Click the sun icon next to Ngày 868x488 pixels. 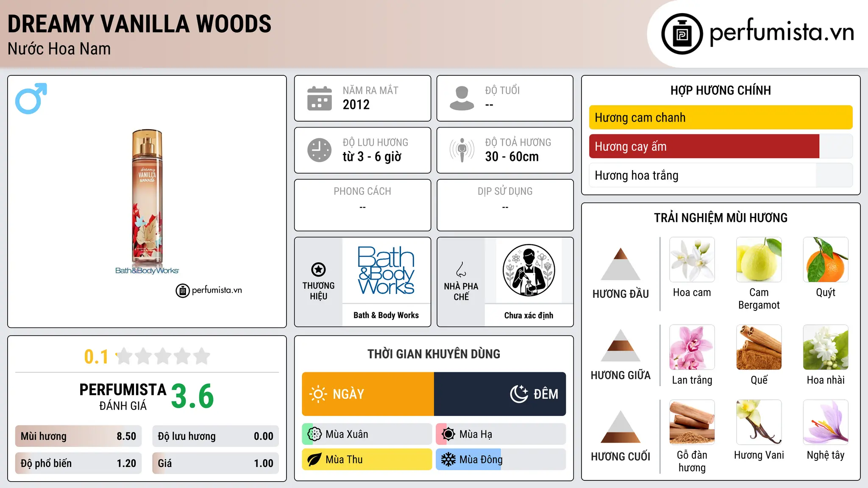318,394
